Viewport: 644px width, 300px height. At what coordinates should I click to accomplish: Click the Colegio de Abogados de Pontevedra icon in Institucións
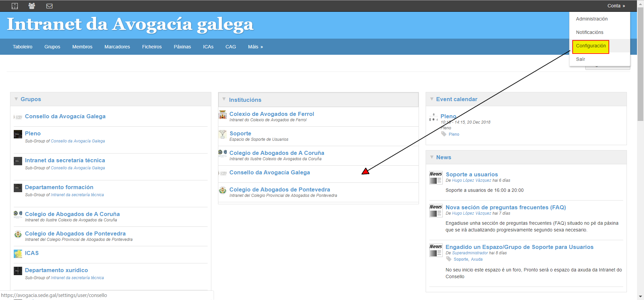[223, 190]
